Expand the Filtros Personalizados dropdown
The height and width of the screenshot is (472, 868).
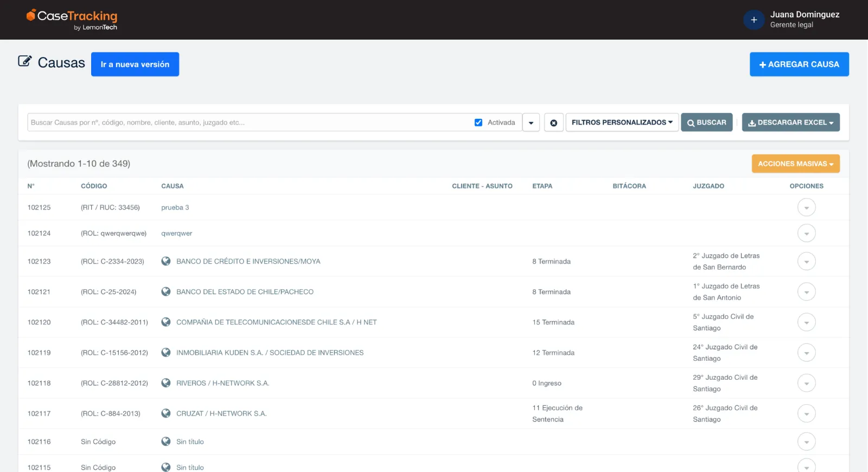(622, 123)
